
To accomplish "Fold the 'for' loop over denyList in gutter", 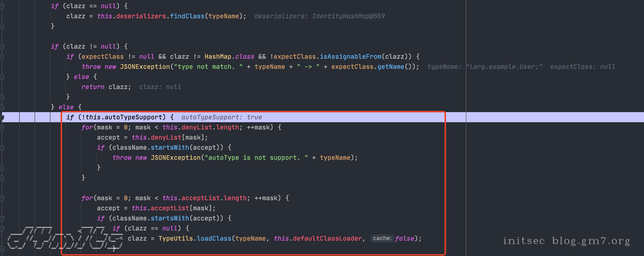I will pyautogui.click(x=2, y=128).
